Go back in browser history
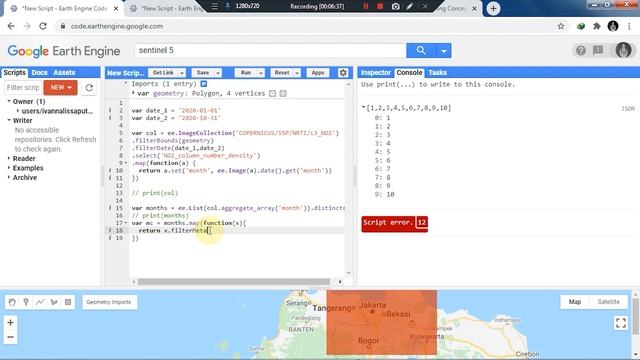This screenshot has width=640, height=360. tap(11, 26)
